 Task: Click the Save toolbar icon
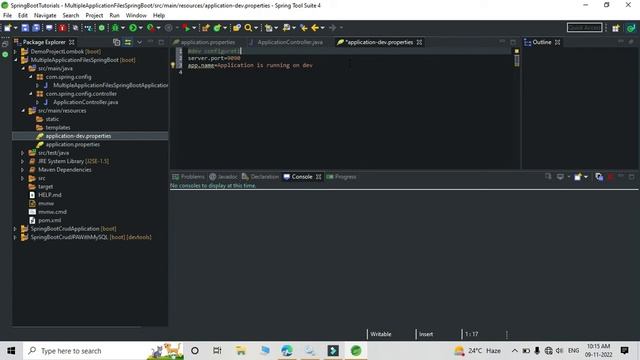pyautogui.click(x=25, y=28)
